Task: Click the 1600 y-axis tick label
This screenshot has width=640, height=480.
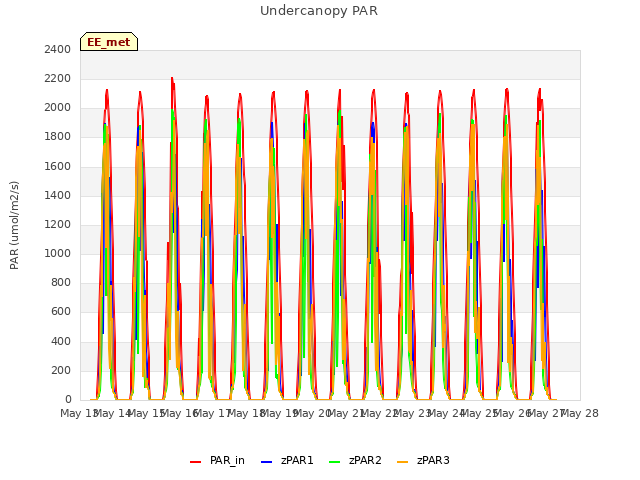Action: click(58, 167)
